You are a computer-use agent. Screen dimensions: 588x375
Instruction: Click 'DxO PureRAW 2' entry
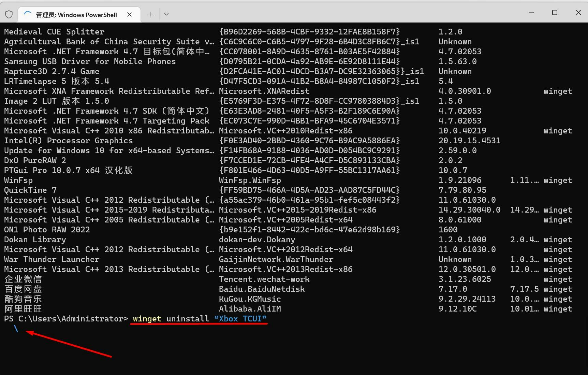[x=35, y=160]
